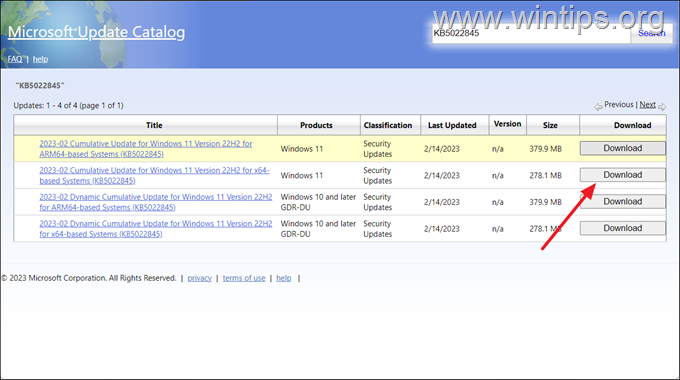Select the 379.9 MB size in first row

(545, 149)
